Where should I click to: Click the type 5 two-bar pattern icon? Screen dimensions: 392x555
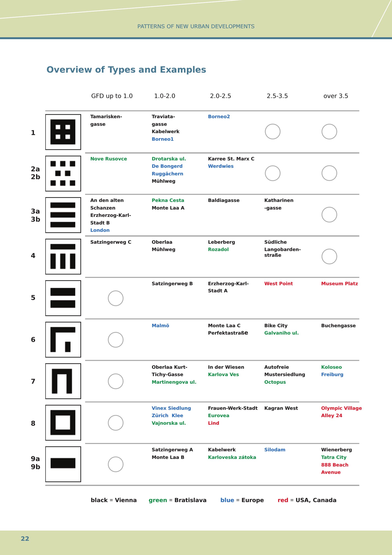[63, 298]
